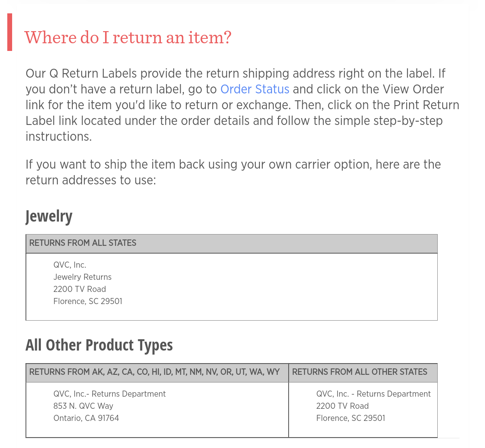The width and height of the screenshot is (485, 448).
Task: Click the Jewelry Returns address line
Action: click(x=82, y=277)
